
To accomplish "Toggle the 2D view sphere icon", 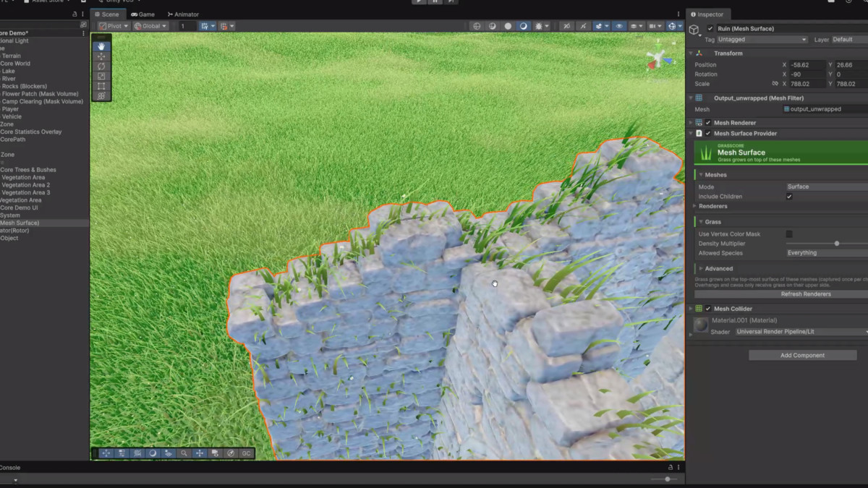I will pos(493,26).
